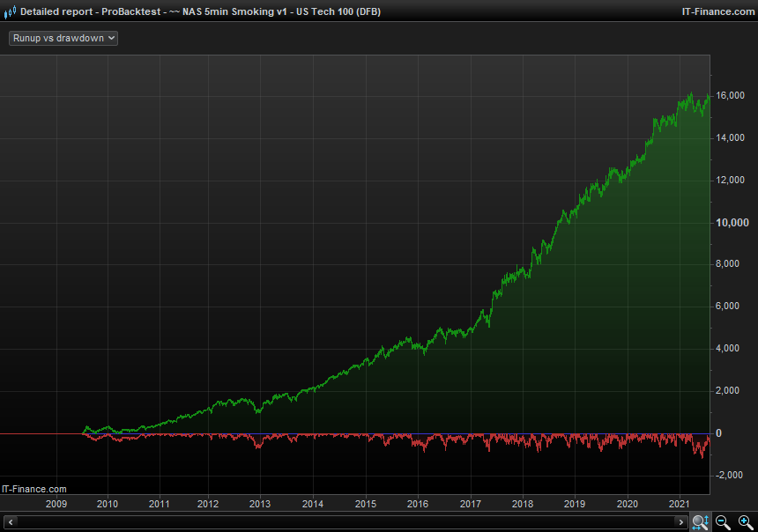This screenshot has height=532, width=758.
Task: Zoom in with the plus magnifier
Action: coord(746,522)
